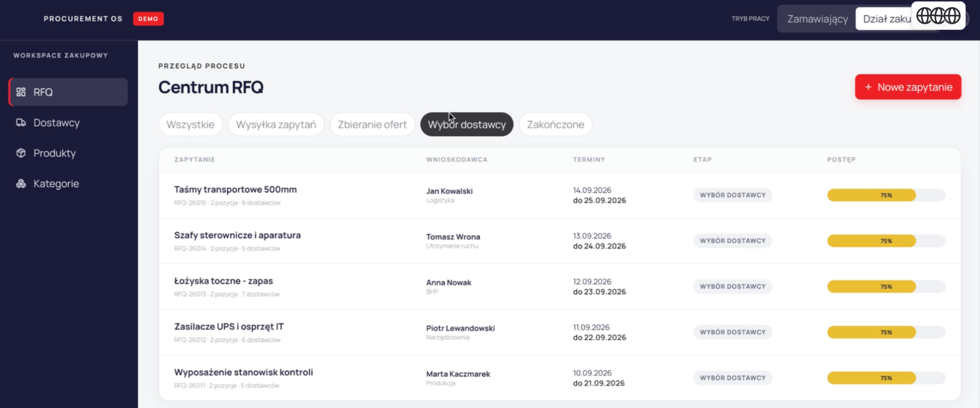Click the plus icon in Nowe zapytanie
This screenshot has width=980, height=408.
(868, 87)
